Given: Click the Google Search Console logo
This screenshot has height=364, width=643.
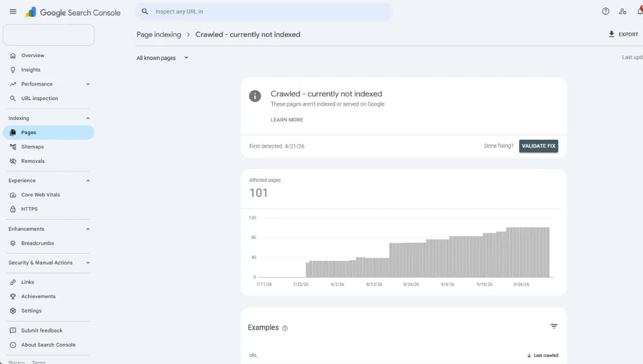Looking at the screenshot, I should [73, 12].
